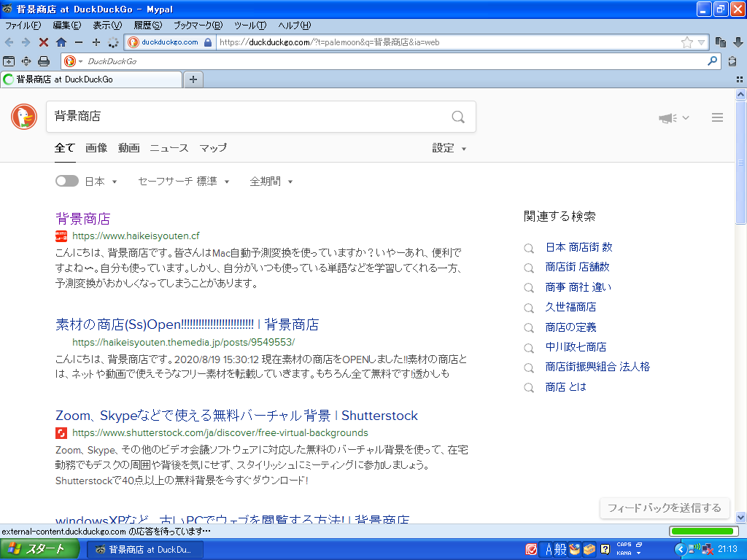Click the padlock site security icon
Image resolution: width=747 pixels, height=560 pixels.
coord(208,42)
